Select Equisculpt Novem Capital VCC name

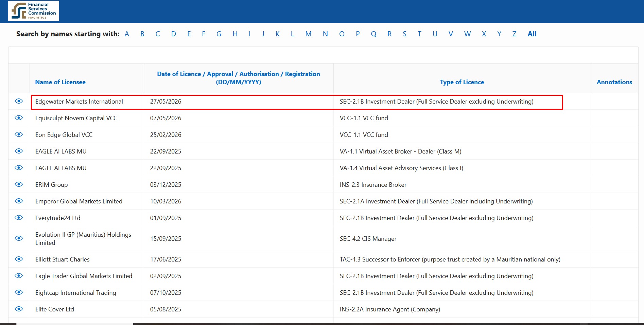[x=76, y=118]
